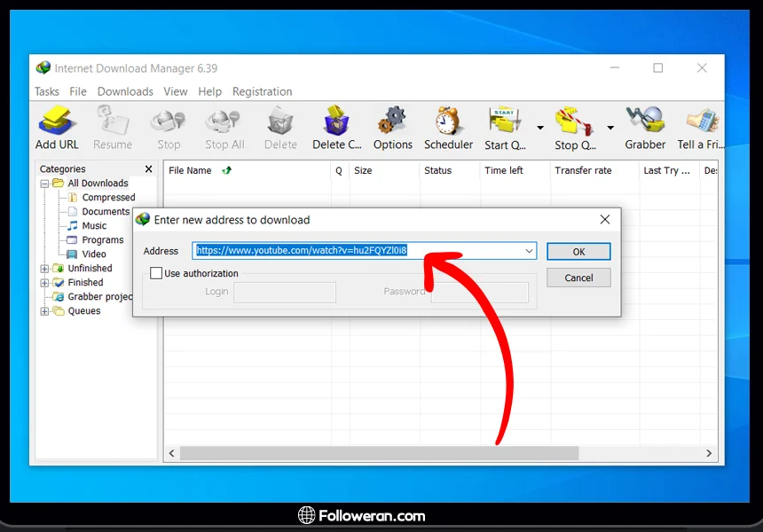
Task: Open Start Queue dropdown arrow
Action: (x=540, y=128)
